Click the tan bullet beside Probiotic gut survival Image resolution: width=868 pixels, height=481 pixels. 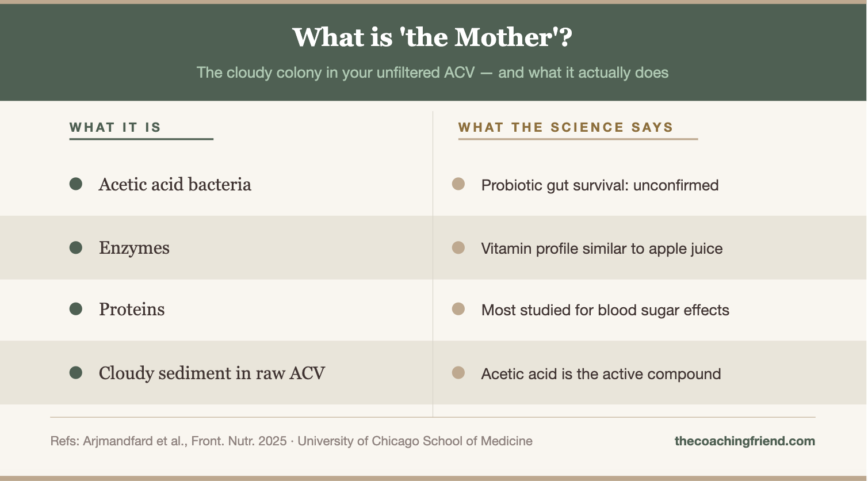[458, 184]
